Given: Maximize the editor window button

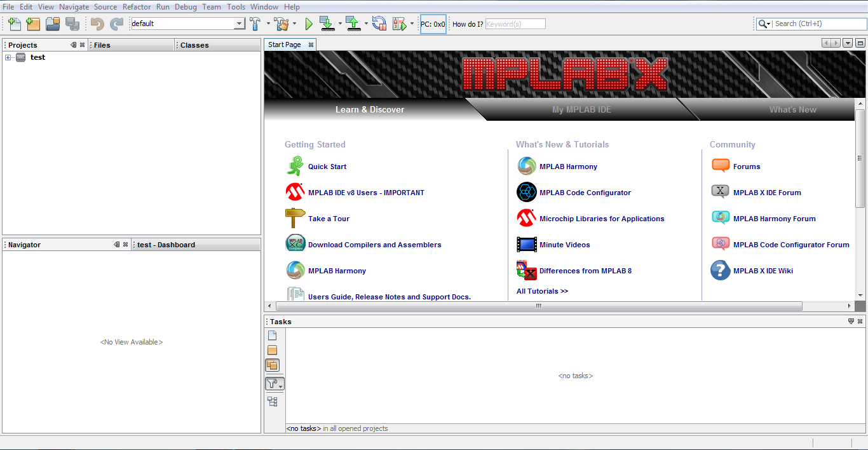Looking at the screenshot, I should point(860,43).
